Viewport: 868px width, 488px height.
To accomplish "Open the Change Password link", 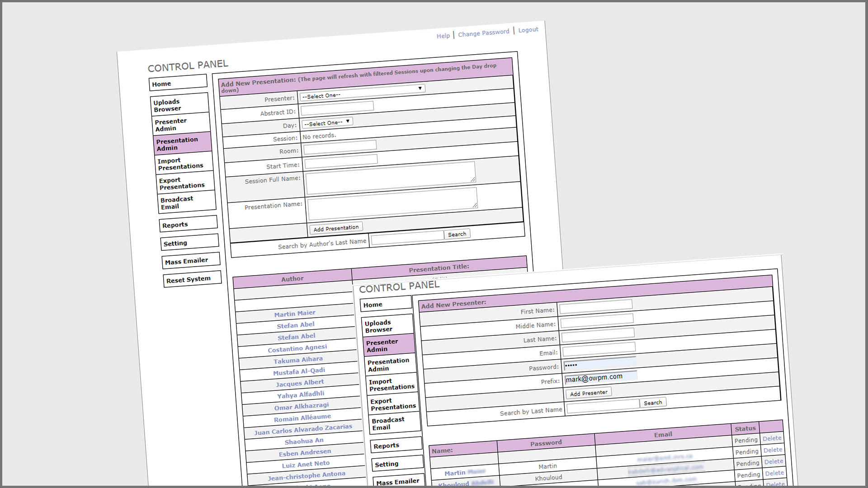I will (483, 33).
